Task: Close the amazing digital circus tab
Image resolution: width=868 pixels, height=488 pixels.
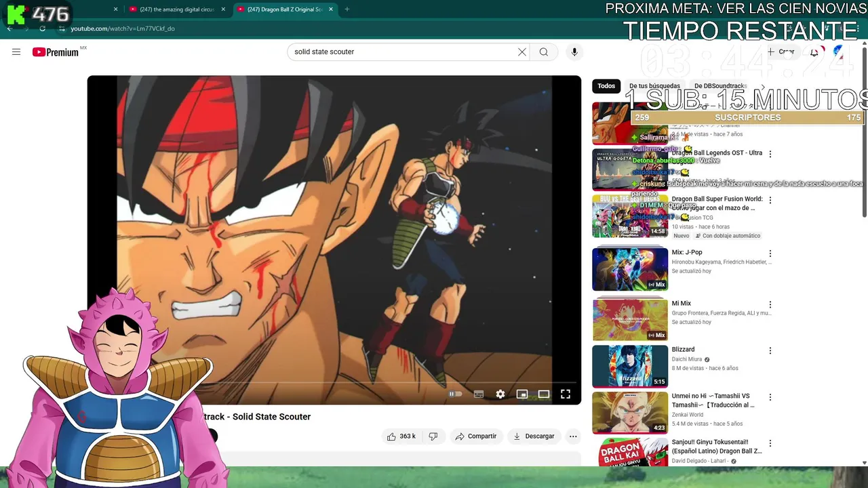Action: click(x=223, y=9)
